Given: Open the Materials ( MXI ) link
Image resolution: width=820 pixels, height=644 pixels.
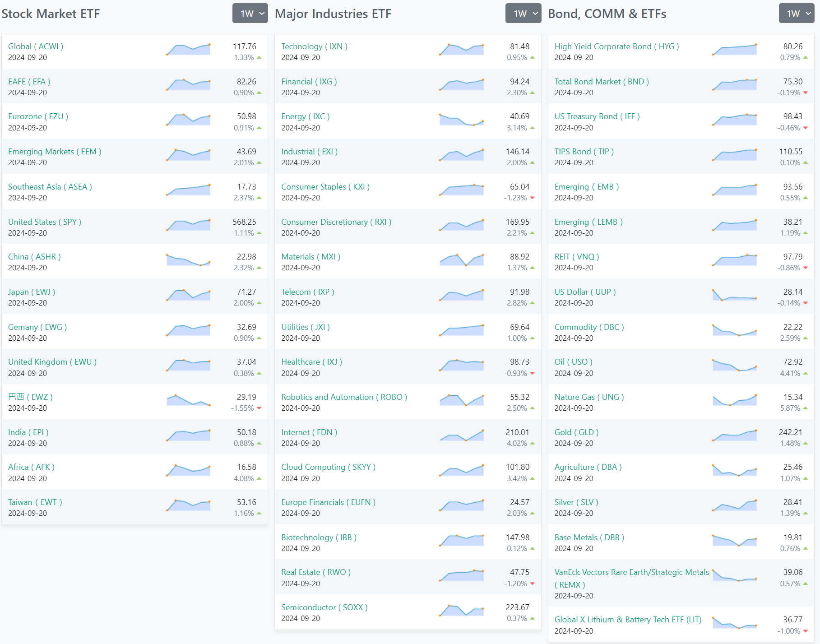Looking at the screenshot, I should (x=311, y=257).
